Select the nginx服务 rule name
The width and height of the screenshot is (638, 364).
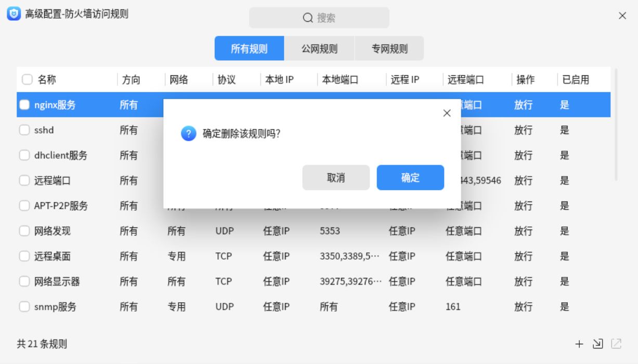click(55, 105)
